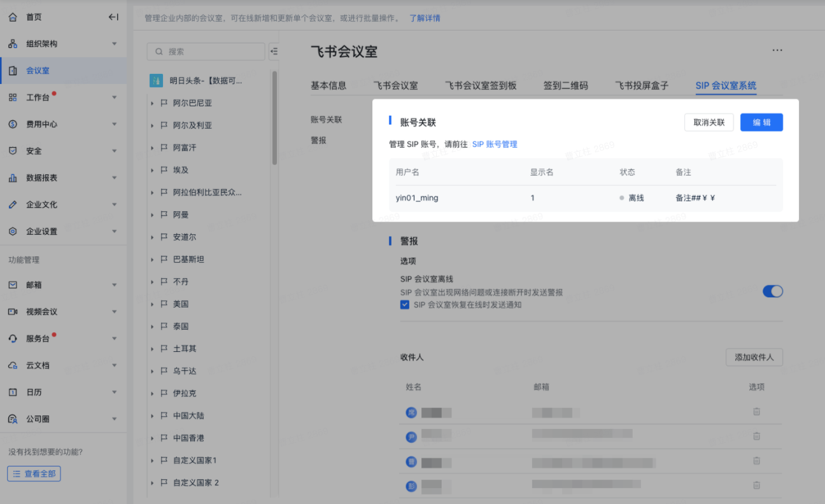Click the 邮箱 envelope icon
The height and width of the screenshot is (504, 825).
click(x=13, y=285)
